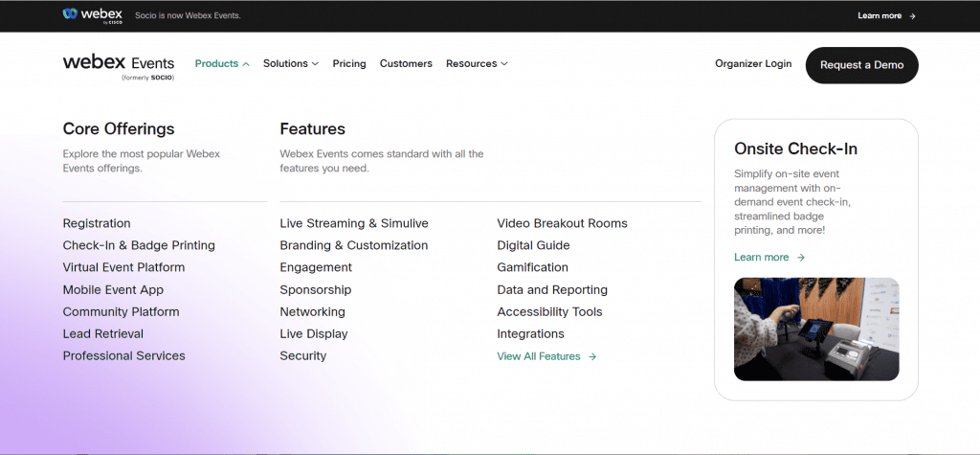Open Branding & Customization feature

pyautogui.click(x=354, y=245)
